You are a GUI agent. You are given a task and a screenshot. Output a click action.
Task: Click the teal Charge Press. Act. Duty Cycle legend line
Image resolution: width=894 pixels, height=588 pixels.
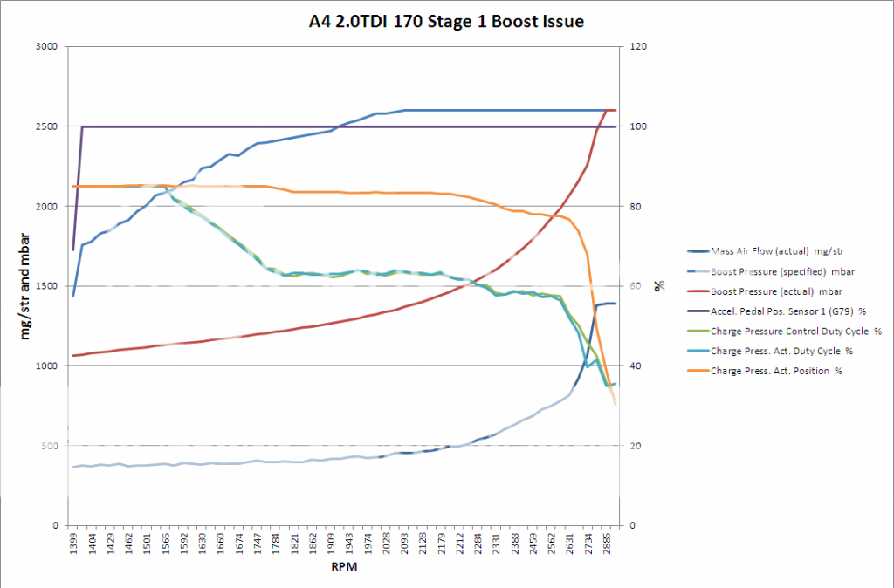point(698,351)
